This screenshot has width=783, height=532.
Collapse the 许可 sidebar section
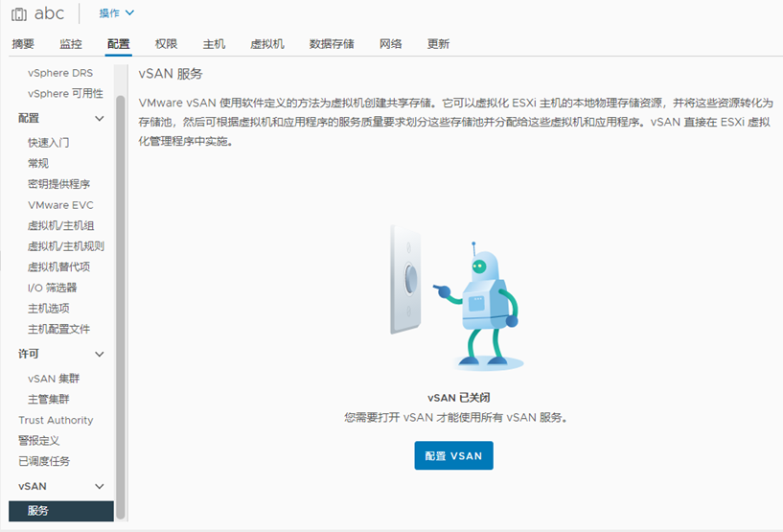[x=100, y=354]
